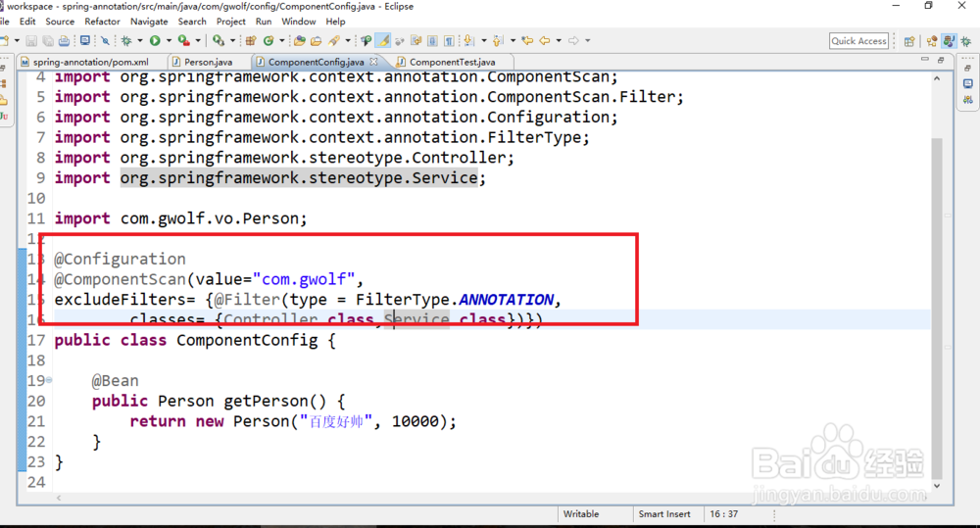Click the New Java Package icon

click(251, 40)
